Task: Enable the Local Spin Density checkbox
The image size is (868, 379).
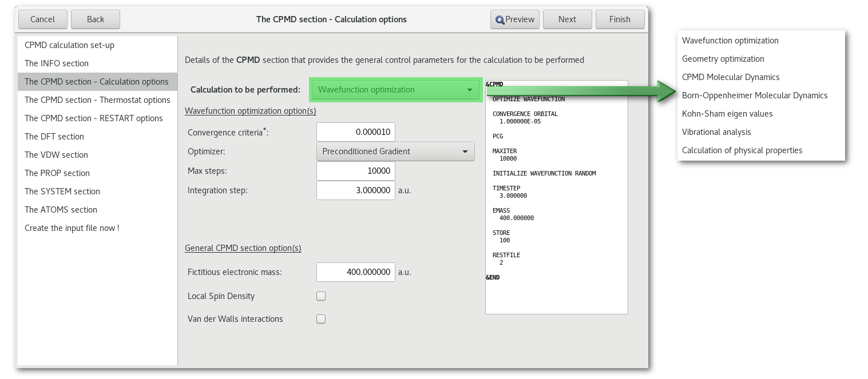Action: (x=321, y=296)
